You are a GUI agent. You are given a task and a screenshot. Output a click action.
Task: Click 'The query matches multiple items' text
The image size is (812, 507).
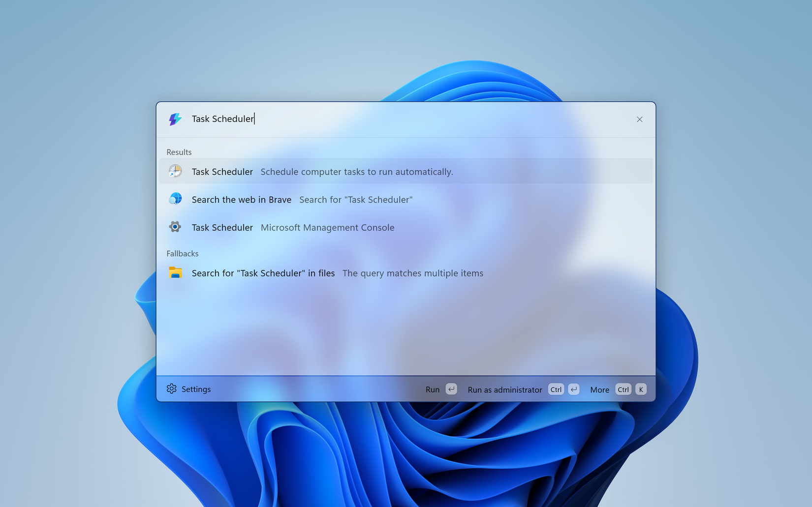click(x=413, y=273)
